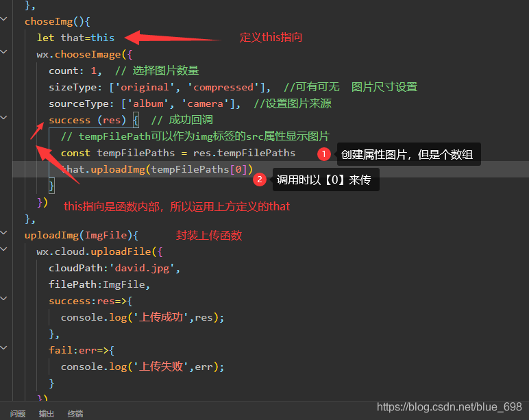Click the '// 选择图片数量' comment

[x=157, y=71]
